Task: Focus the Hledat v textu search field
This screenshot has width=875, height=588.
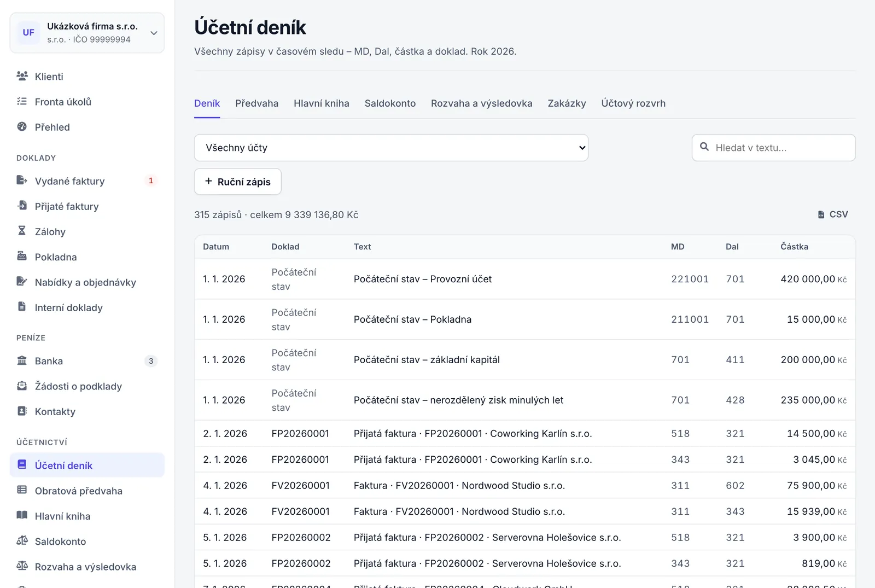Action: click(x=773, y=148)
